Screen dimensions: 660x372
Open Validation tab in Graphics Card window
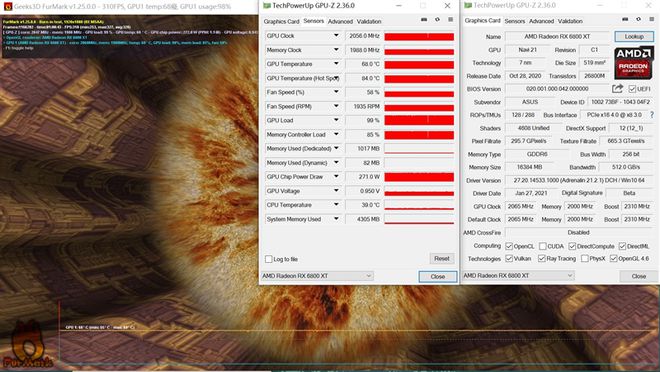tap(570, 21)
